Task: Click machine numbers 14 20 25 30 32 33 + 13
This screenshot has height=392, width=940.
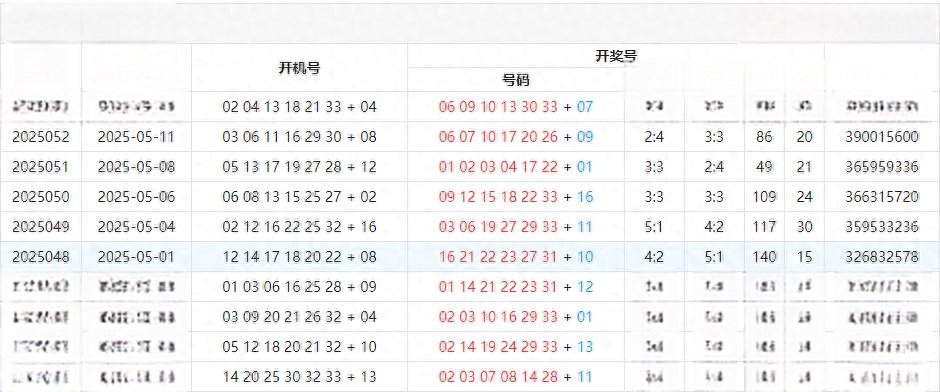Action: [x=299, y=376]
